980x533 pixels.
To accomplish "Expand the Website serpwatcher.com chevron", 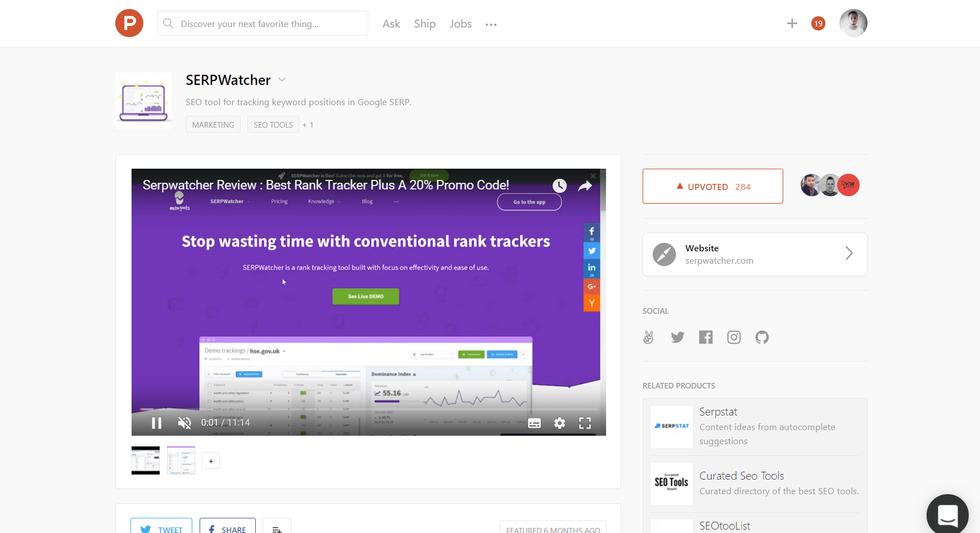I will click(x=848, y=254).
